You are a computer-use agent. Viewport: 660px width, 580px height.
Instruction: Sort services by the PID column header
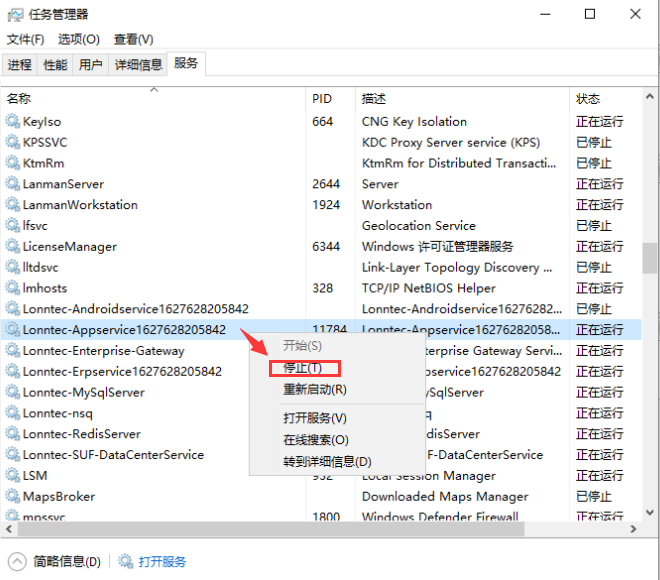coord(330,98)
